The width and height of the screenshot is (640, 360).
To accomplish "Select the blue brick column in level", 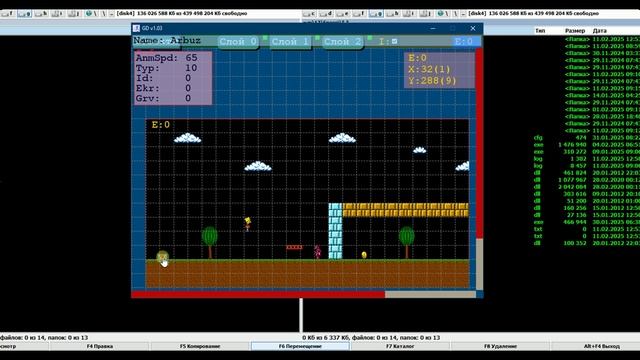I will (x=335, y=231).
